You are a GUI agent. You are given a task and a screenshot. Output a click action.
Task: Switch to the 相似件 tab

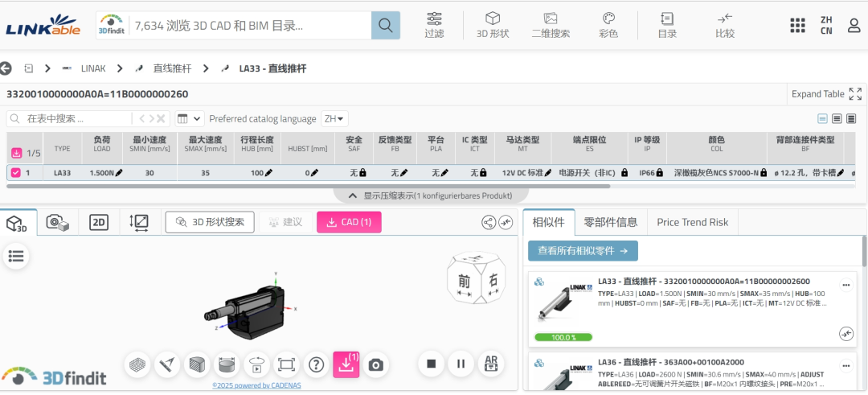point(549,222)
